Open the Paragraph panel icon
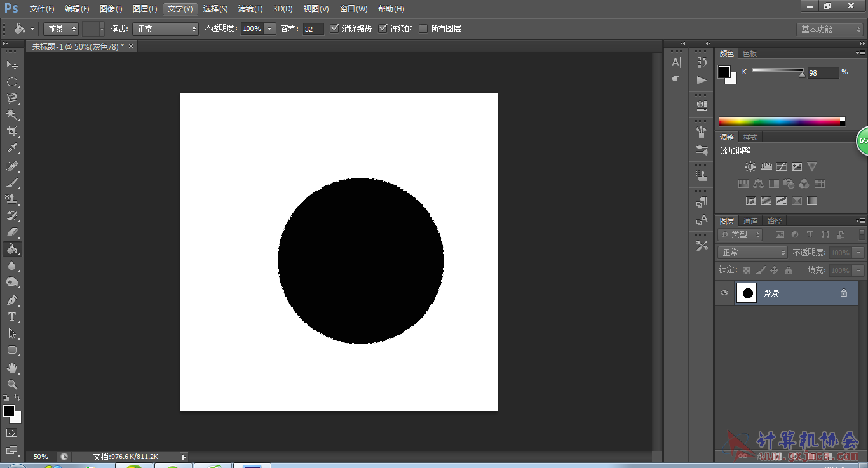 coord(675,80)
